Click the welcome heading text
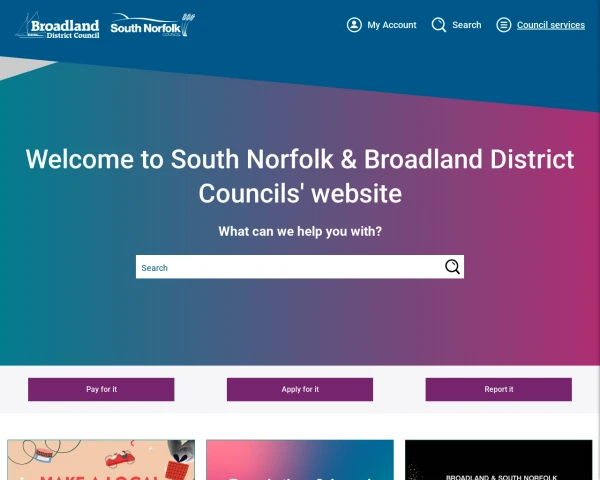Image resolution: width=600 pixels, height=480 pixels. (300, 176)
